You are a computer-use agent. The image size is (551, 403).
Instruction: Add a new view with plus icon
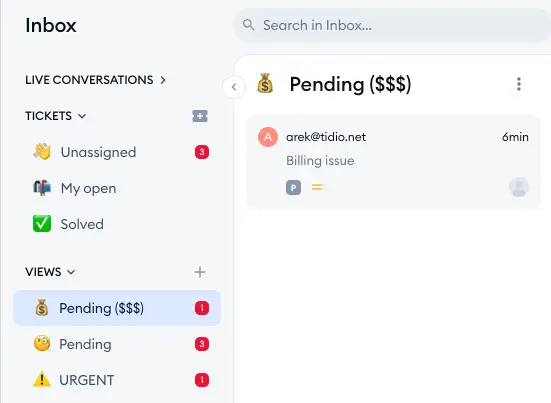(200, 272)
